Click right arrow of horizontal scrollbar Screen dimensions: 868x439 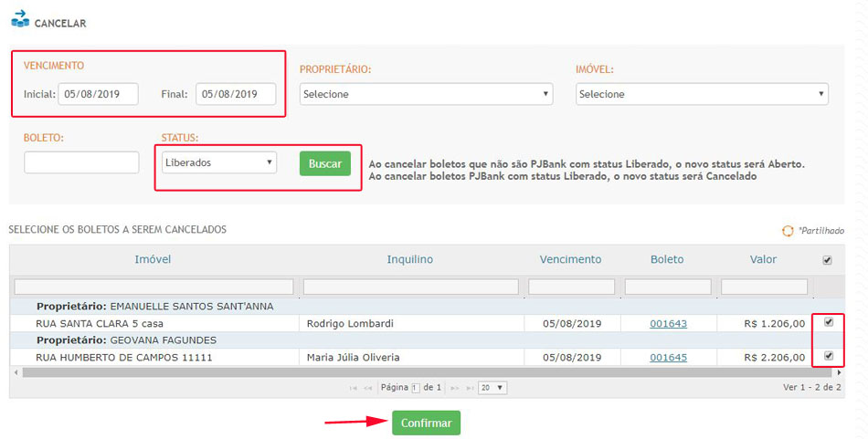839,372
